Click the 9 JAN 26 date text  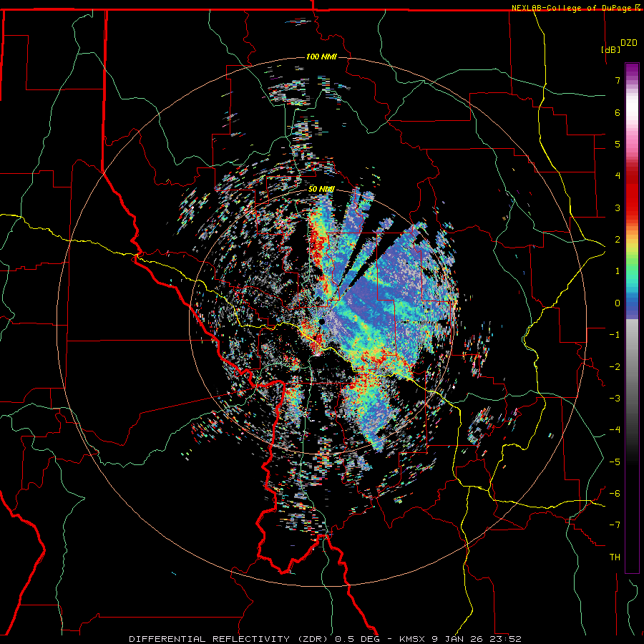(x=457, y=639)
